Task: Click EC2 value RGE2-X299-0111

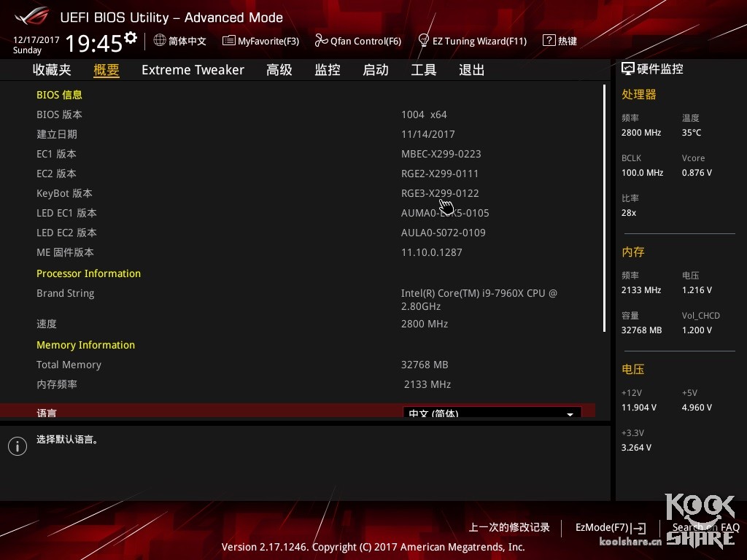Action: coord(440,174)
